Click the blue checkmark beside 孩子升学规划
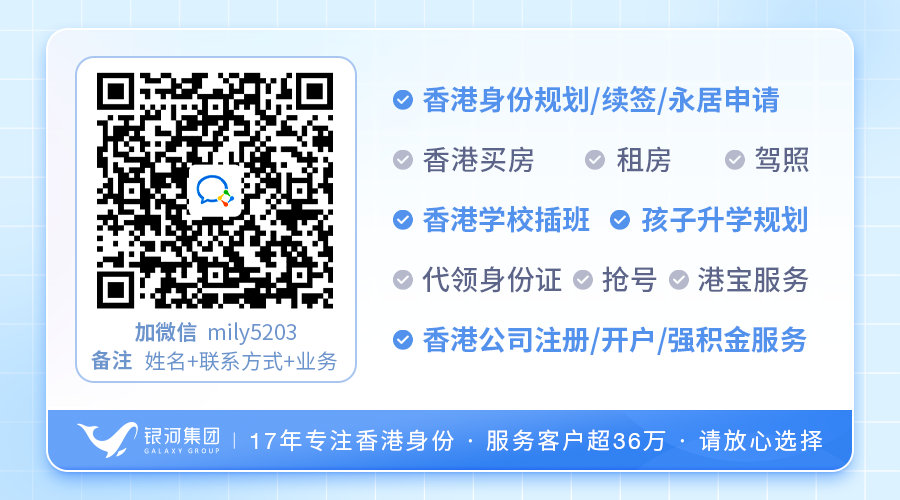The height and width of the screenshot is (500, 900). click(619, 219)
